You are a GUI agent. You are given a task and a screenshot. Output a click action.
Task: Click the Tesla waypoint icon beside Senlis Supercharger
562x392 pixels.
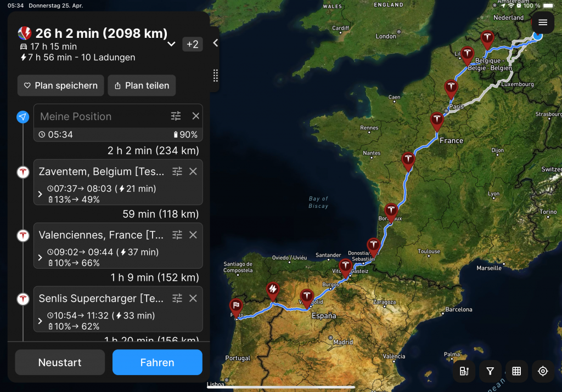click(23, 299)
